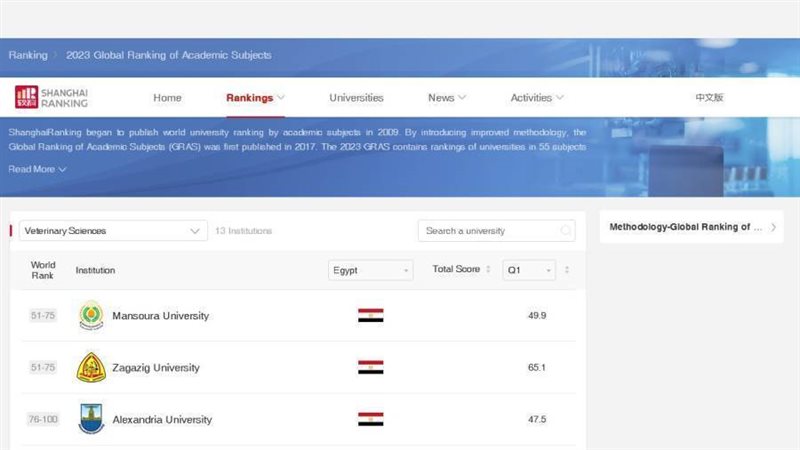
Task: Open the Veterinary Sciences subject dropdown
Action: click(x=112, y=231)
